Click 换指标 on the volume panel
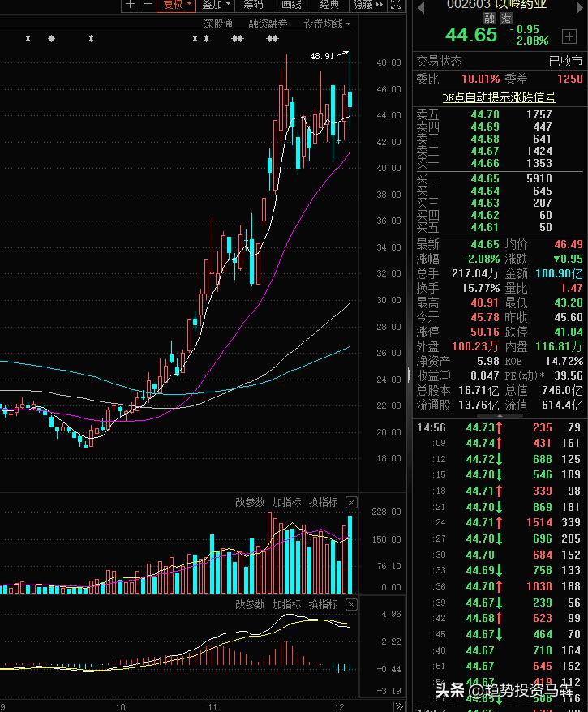 (324, 502)
